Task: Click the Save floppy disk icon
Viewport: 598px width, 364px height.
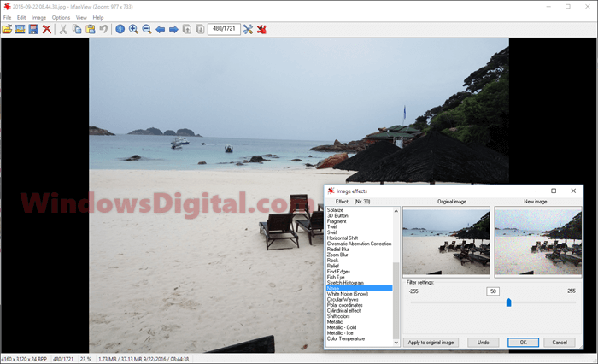Action: pyautogui.click(x=33, y=29)
